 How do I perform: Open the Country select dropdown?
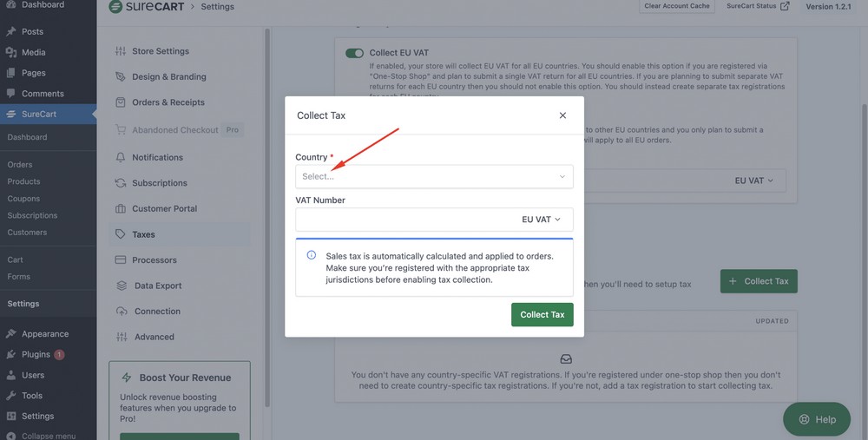click(x=434, y=176)
